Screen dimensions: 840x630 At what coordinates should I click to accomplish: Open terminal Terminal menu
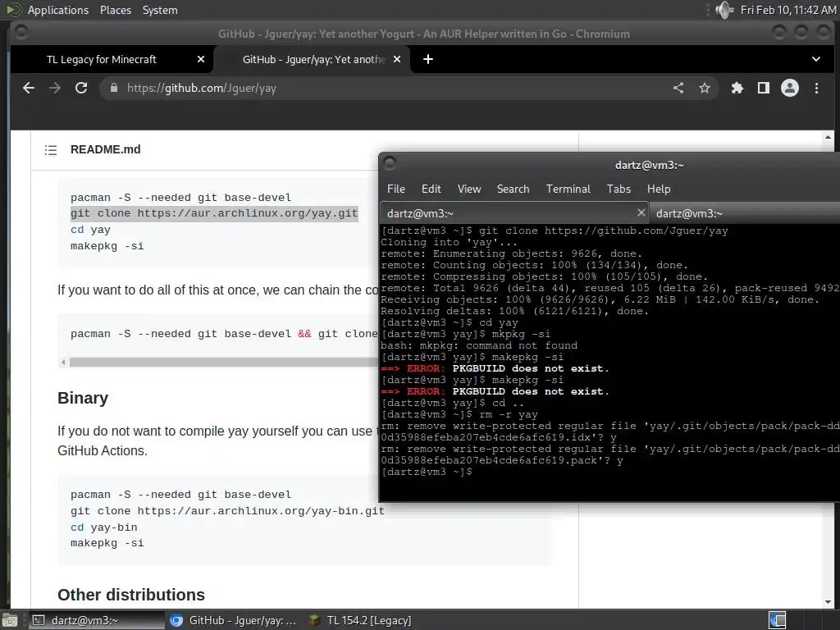[x=568, y=189]
